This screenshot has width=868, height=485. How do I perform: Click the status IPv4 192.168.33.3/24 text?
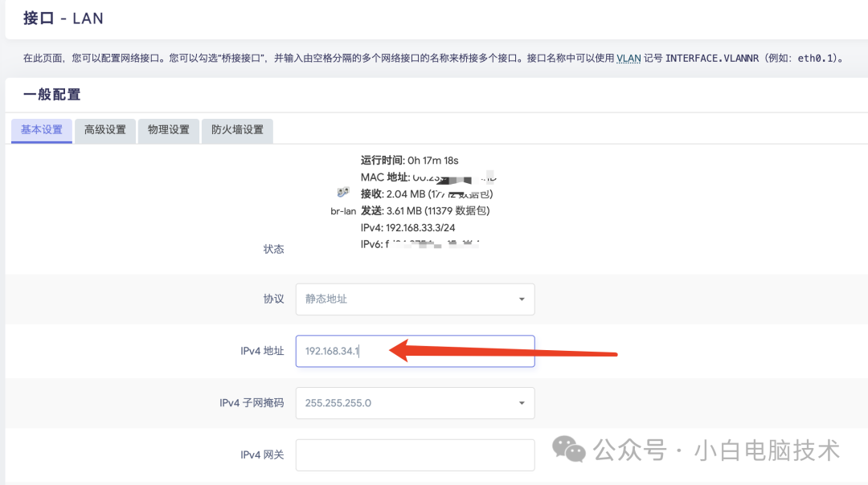tap(410, 227)
